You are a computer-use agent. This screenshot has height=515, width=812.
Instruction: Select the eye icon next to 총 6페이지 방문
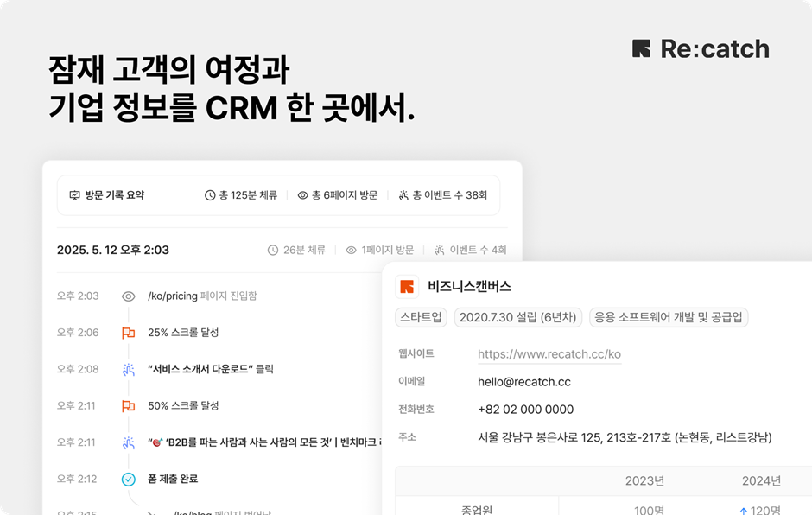[x=306, y=195]
